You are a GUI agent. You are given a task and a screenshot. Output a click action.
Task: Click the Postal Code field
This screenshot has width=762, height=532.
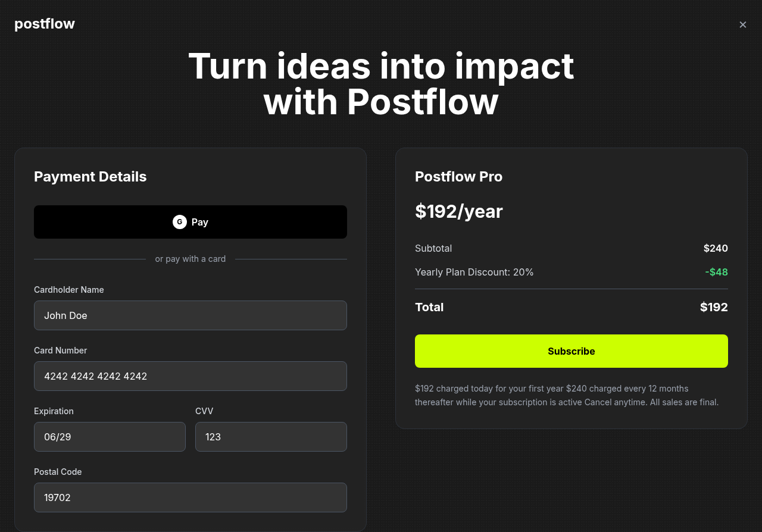[x=190, y=497]
